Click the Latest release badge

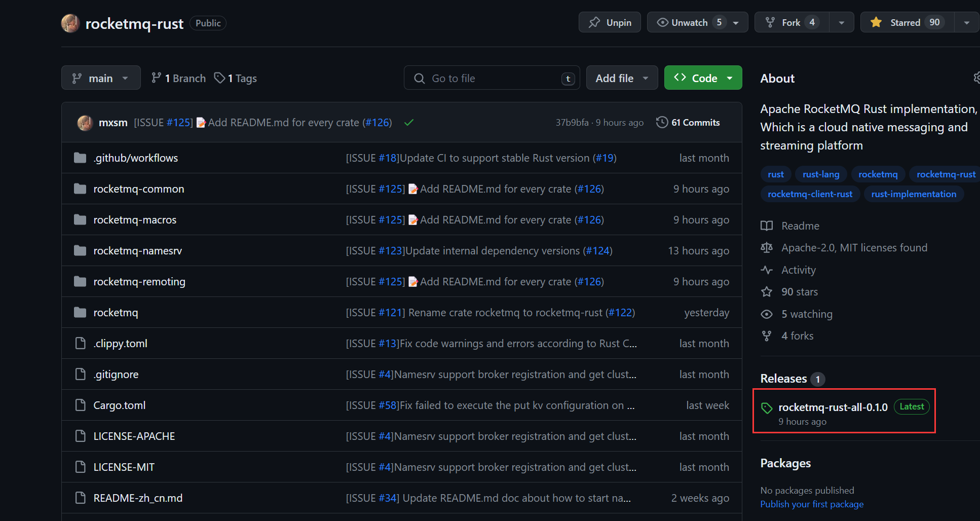pyautogui.click(x=912, y=406)
